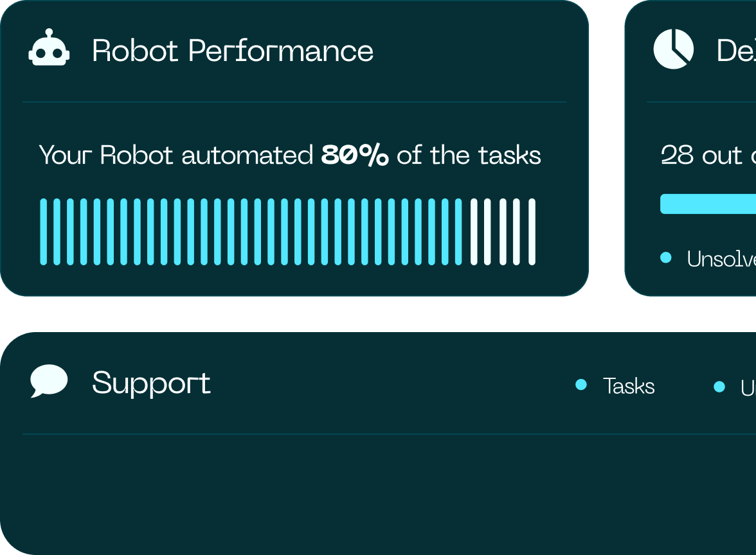Click the bold 80% value
Viewport: 756px width, 555px height.
tap(355, 155)
